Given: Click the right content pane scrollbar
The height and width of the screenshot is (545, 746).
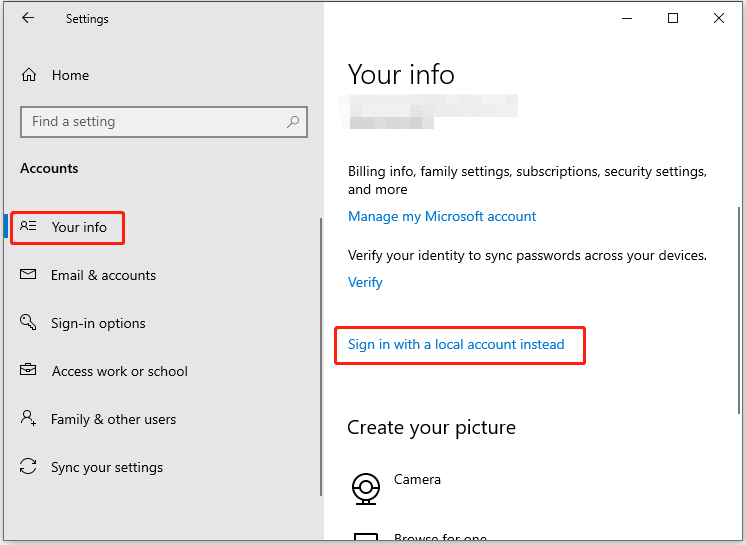Looking at the screenshot, I should pos(739,310).
